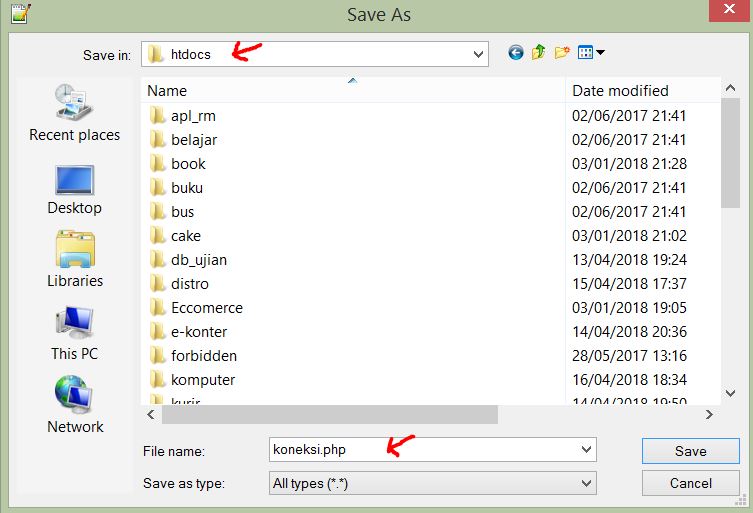Go up one folder level
This screenshot has width=753, height=513.
tap(538, 52)
